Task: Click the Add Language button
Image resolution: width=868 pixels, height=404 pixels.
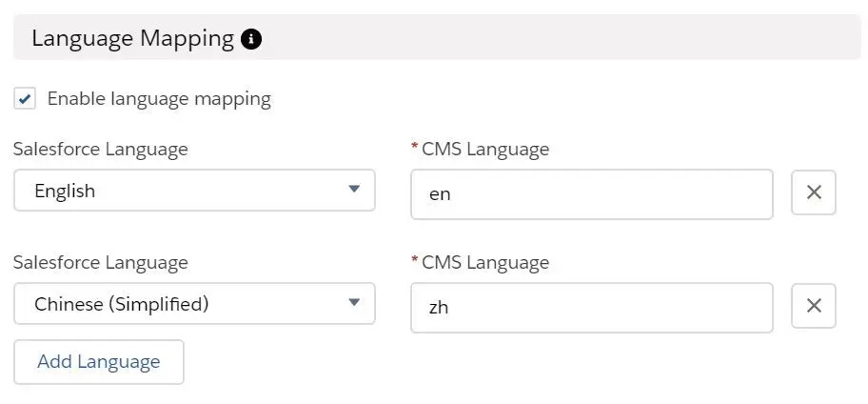Action: [x=99, y=362]
